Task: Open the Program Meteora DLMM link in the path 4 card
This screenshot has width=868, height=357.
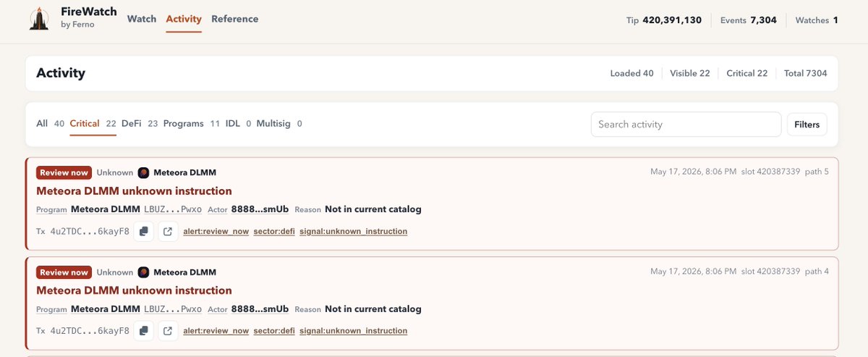Action: (106, 309)
